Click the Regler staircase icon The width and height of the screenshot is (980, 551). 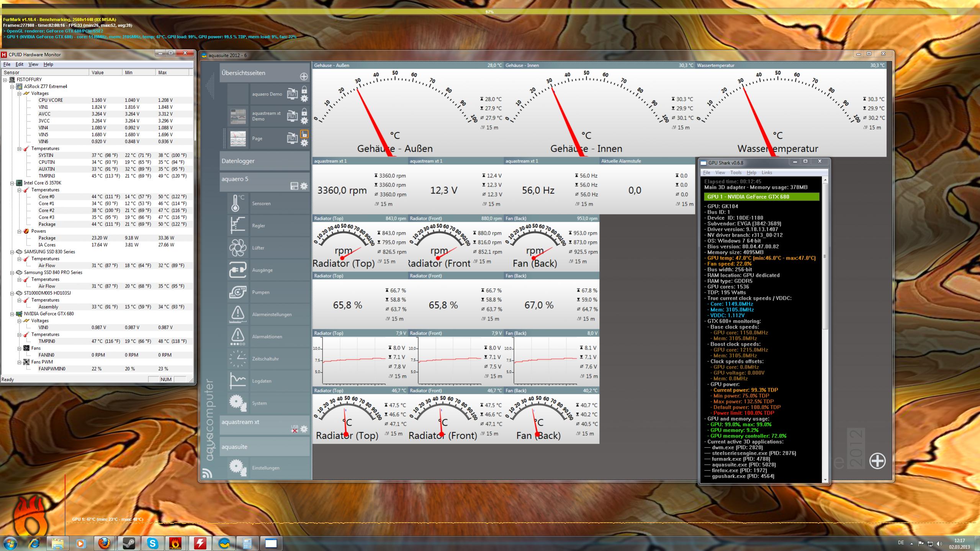click(x=237, y=226)
